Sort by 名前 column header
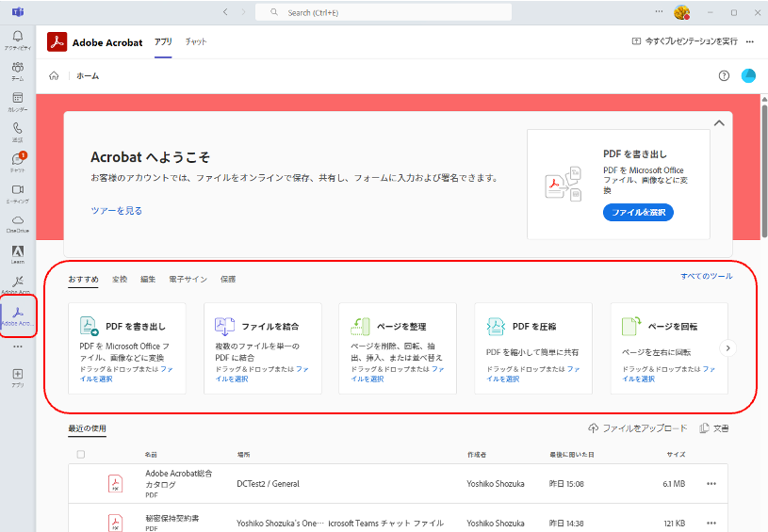This screenshot has width=768, height=532. click(151, 455)
